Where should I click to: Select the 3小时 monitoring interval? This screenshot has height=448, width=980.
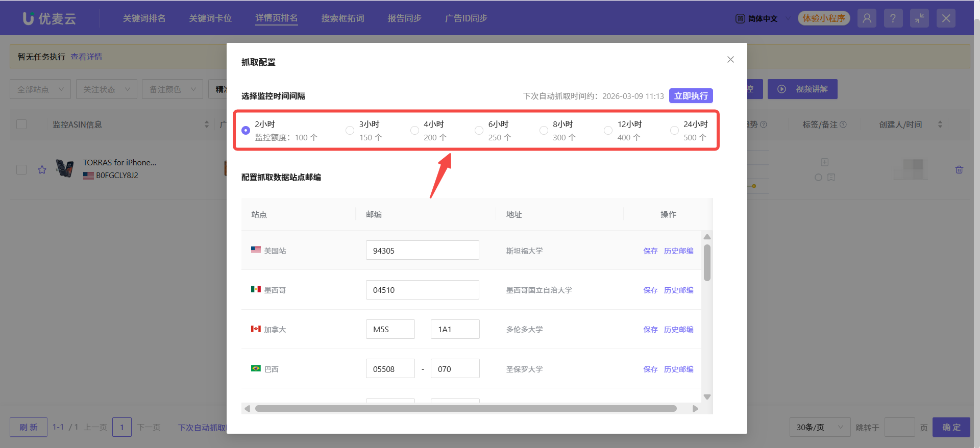point(350,131)
